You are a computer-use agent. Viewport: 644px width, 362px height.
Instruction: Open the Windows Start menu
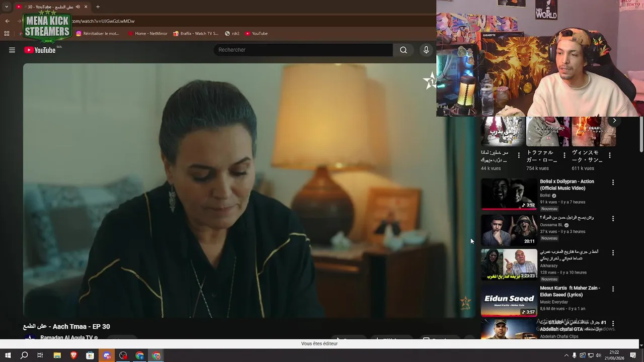pos(8,355)
